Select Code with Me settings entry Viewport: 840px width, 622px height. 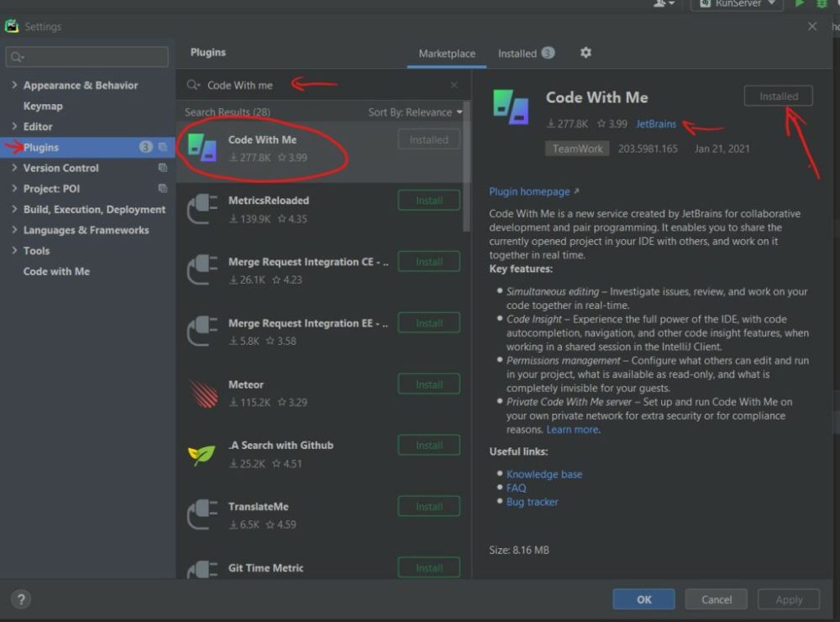56,271
